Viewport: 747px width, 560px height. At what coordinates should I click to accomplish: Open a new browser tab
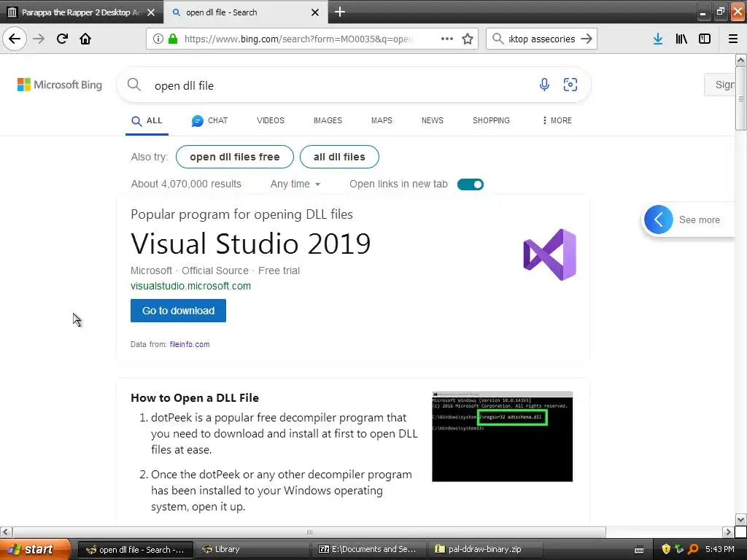pyautogui.click(x=340, y=12)
